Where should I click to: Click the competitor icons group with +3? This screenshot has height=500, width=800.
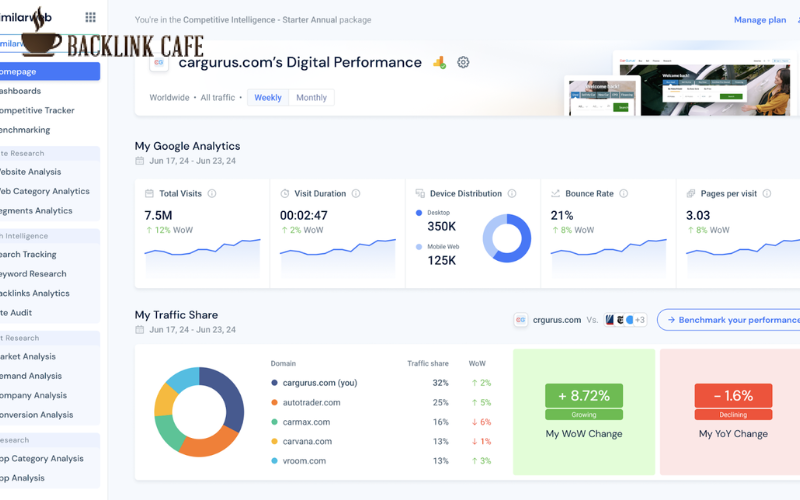(x=626, y=320)
